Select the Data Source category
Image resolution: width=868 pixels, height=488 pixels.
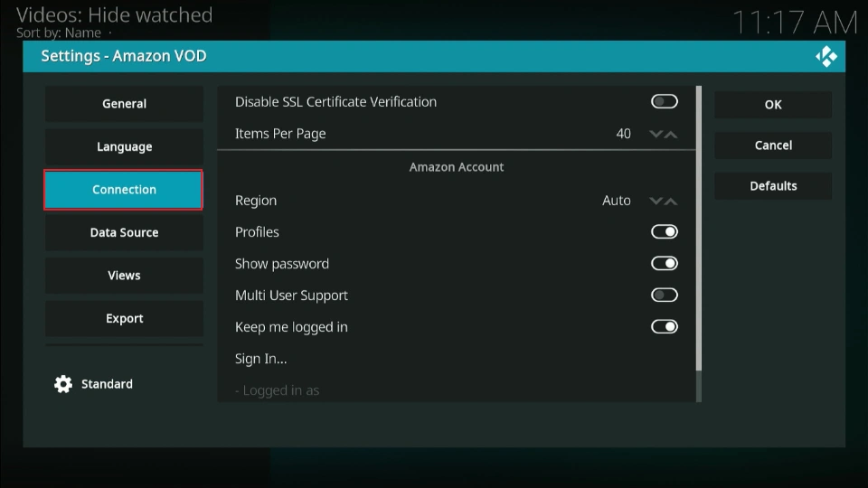pos(124,233)
